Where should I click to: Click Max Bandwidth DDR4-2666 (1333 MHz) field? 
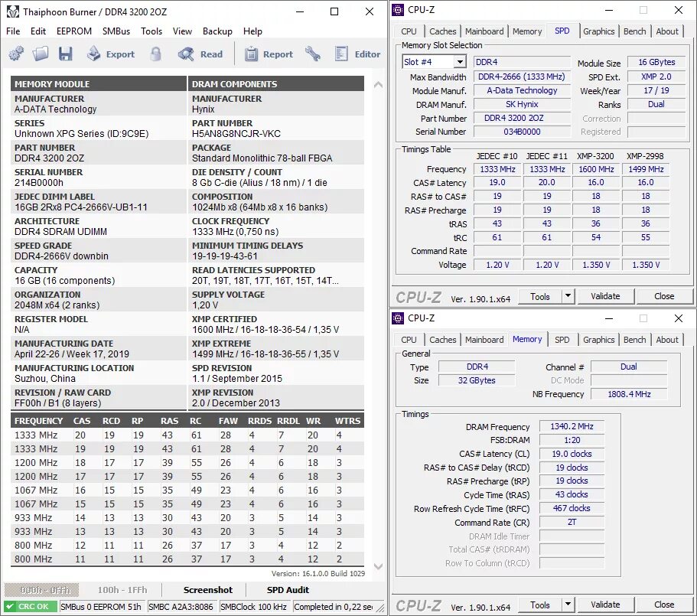pyautogui.click(x=522, y=77)
